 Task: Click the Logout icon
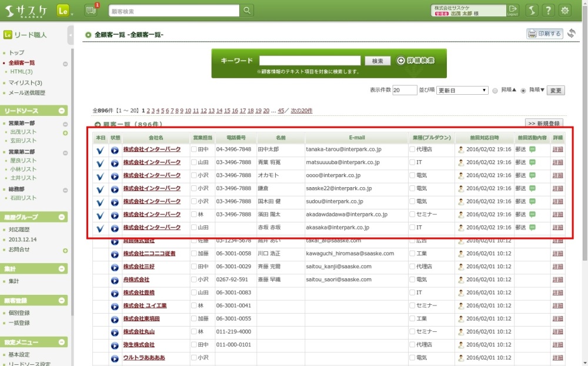(x=513, y=10)
